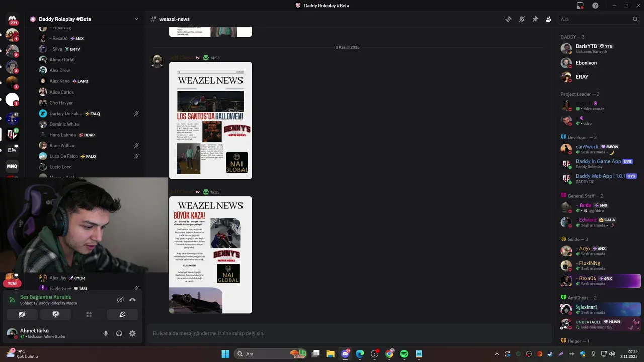Open the Threads icon in channel header
The image size is (644, 362).
(x=508, y=19)
